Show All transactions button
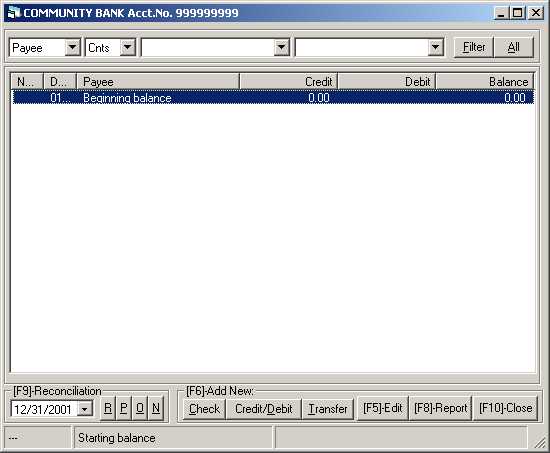The image size is (550, 453). pyautogui.click(x=514, y=47)
